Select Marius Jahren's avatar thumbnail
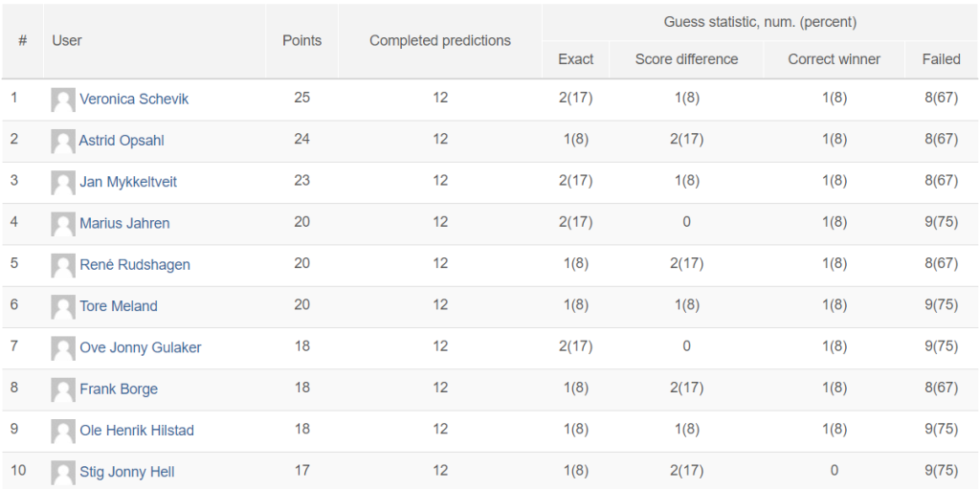 pyautogui.click(x=63, y=224)
